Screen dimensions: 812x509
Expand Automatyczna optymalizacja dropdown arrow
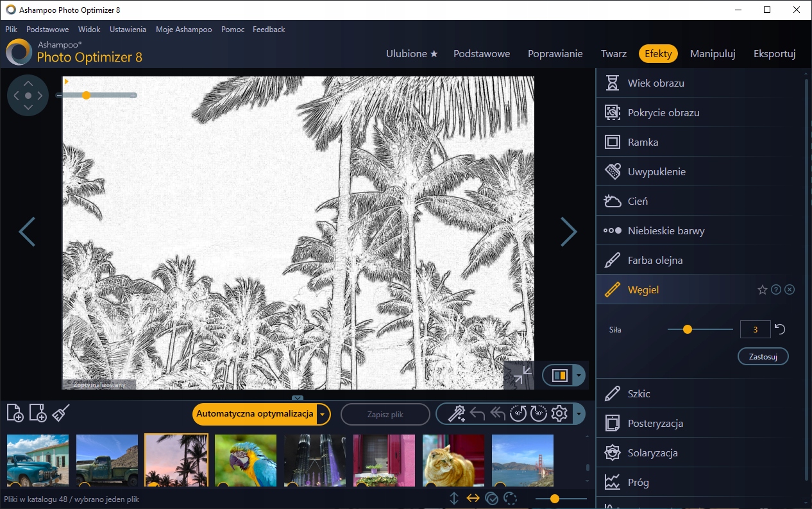323,415
